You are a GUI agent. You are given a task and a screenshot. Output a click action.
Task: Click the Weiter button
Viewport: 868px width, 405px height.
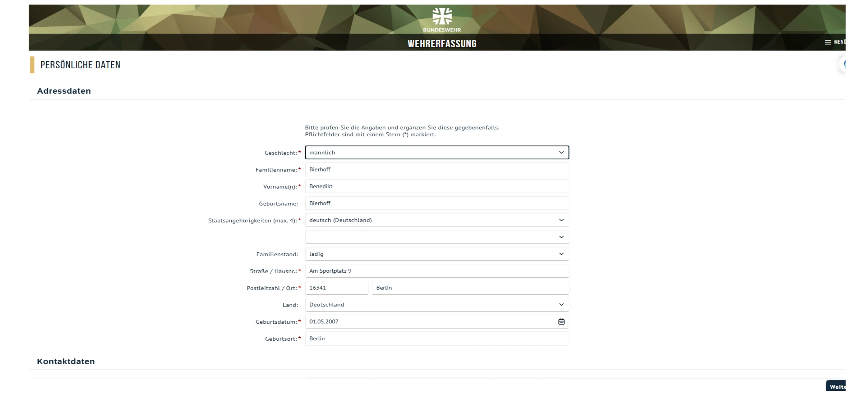[x=836, y=386]
